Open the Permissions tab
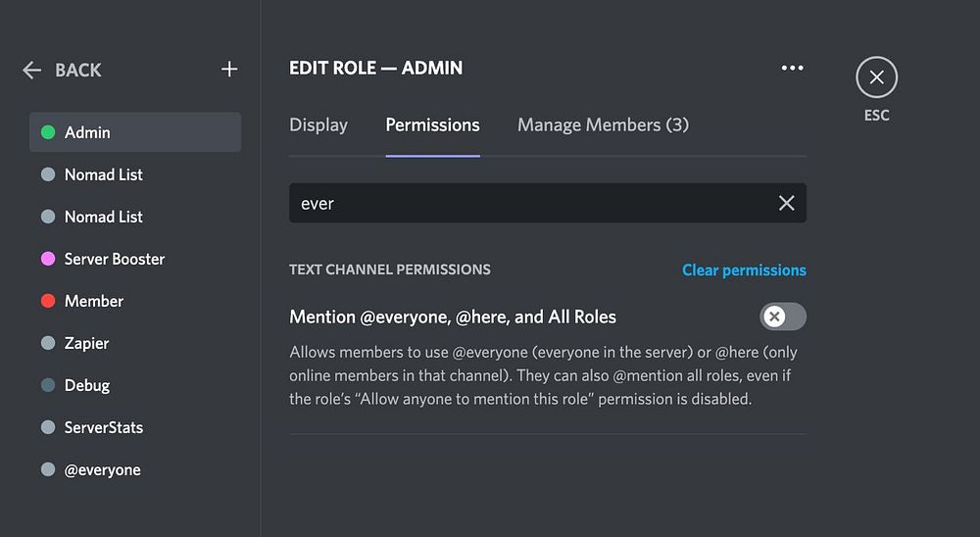980x537 pixels. coord(432,125)
